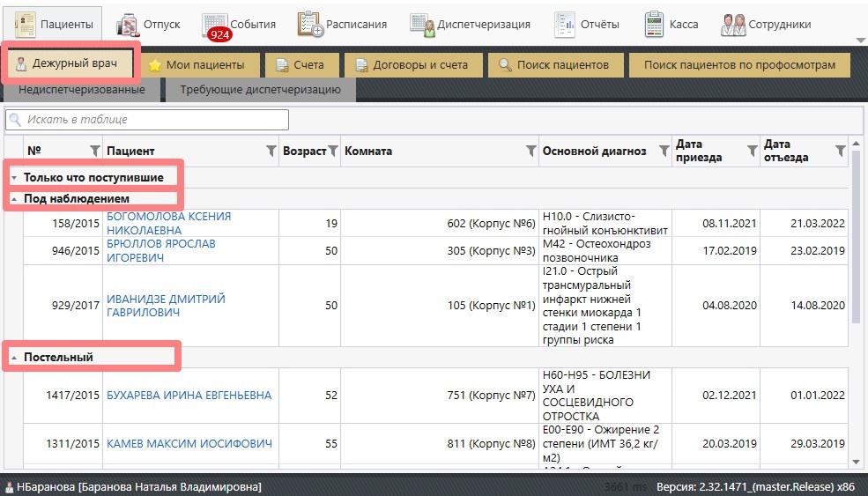Click the filter icon in Пациент column
The image size is (868, 496).
[271, 151]
